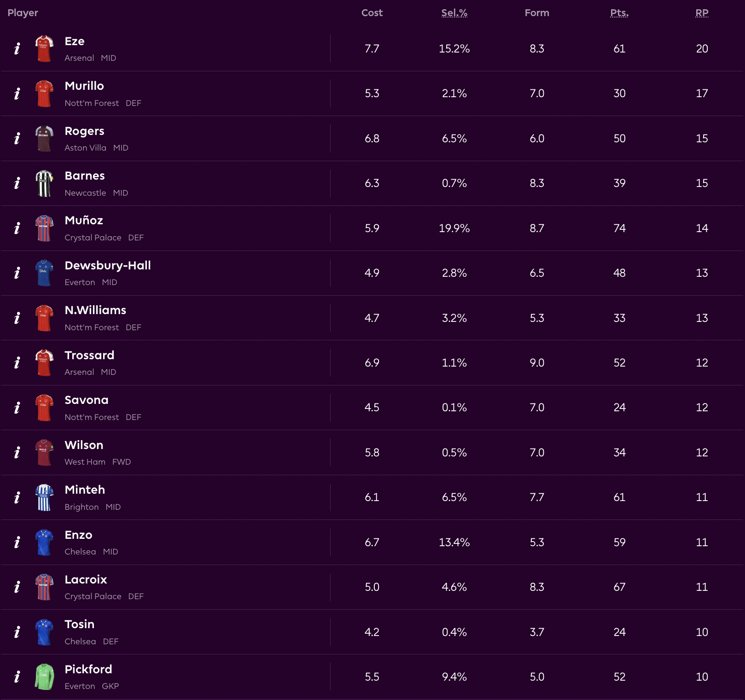Open info icon for Tosin
The width and height of the screenshot is (745, 700).
pyautogui.click(x=17, y=632)
